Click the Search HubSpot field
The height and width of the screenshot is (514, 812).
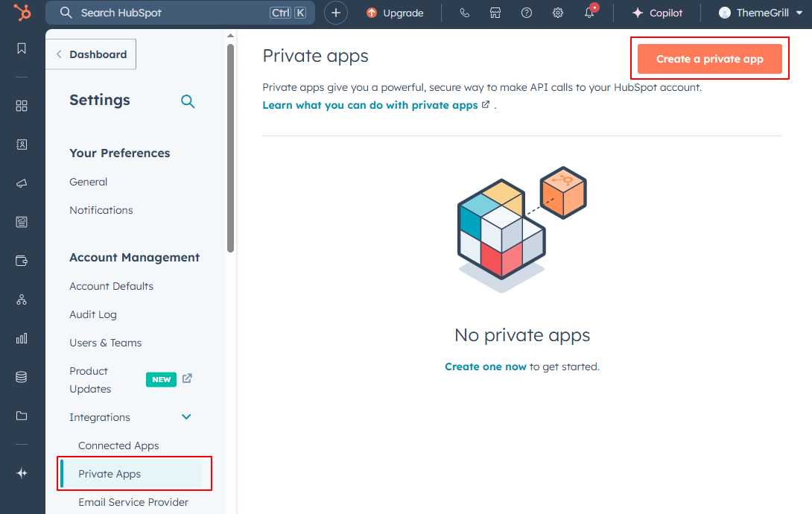[180, 13]
